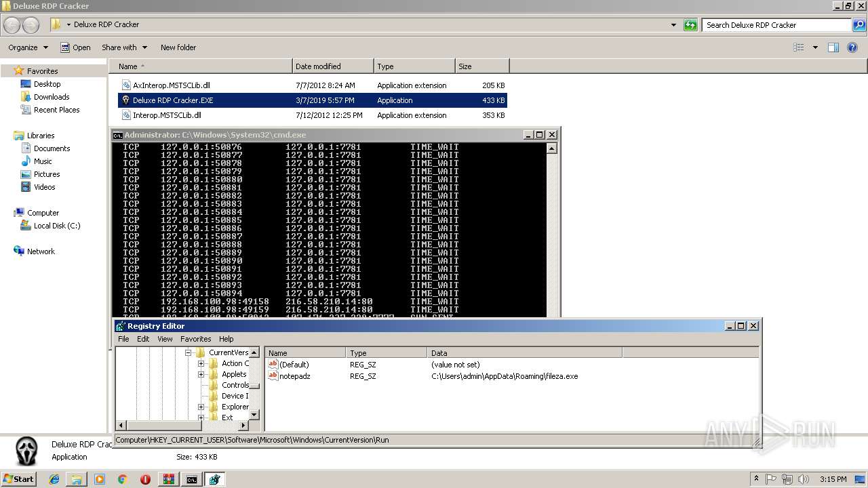Select the notepadz registry value
This screenshot has width=868, height=488.
294,376
